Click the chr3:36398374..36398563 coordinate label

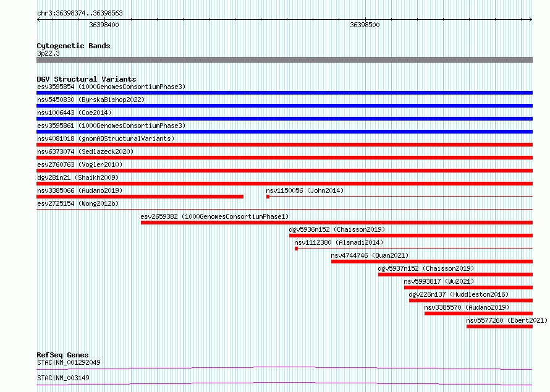(x=80, y=13)
